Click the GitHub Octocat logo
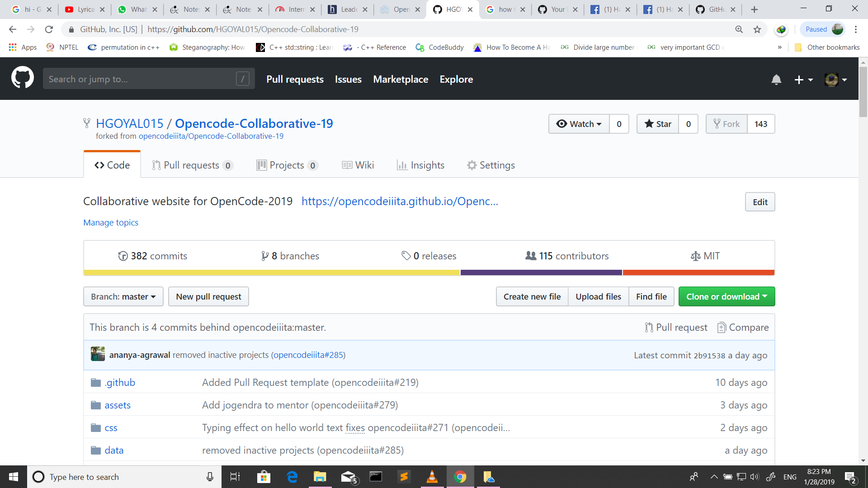Viewport: 868px width, 488px height. (x=22, y=78)
